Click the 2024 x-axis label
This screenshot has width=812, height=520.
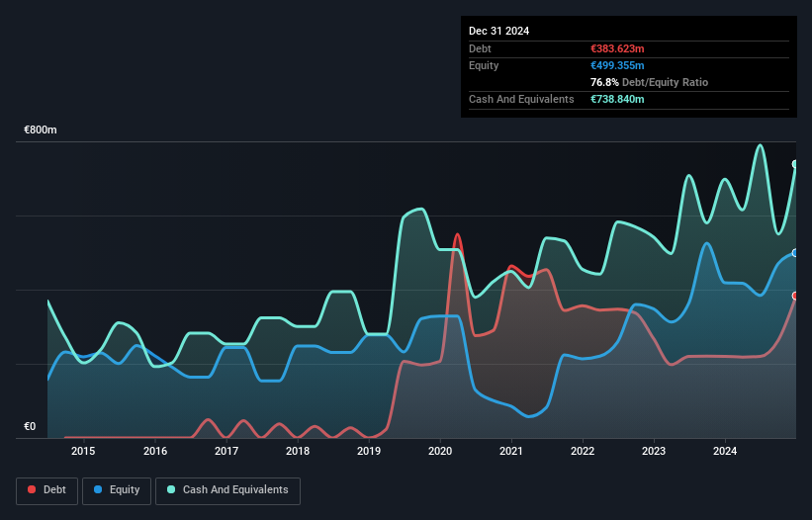pyautogui.click(x=725, y=451)
